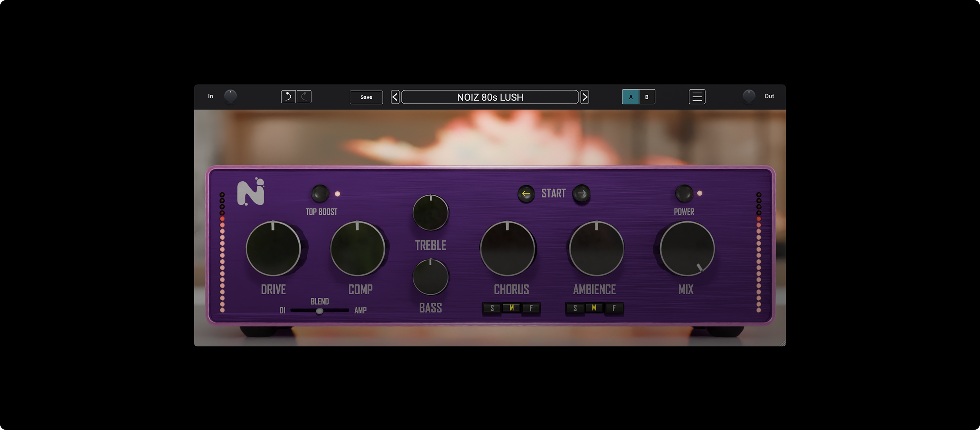Click the undo arrow icon
Viewport: 980px width, 430px height.
coord(288,96)
